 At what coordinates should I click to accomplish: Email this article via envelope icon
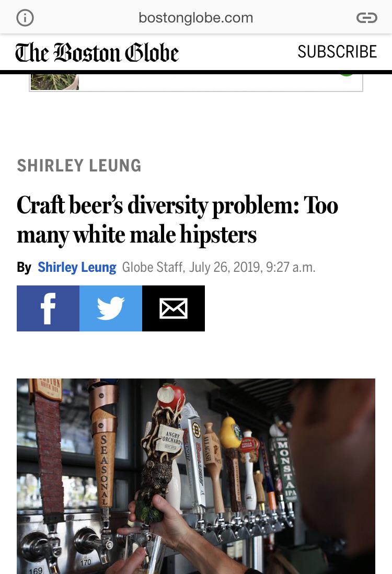tap(174, 308)
